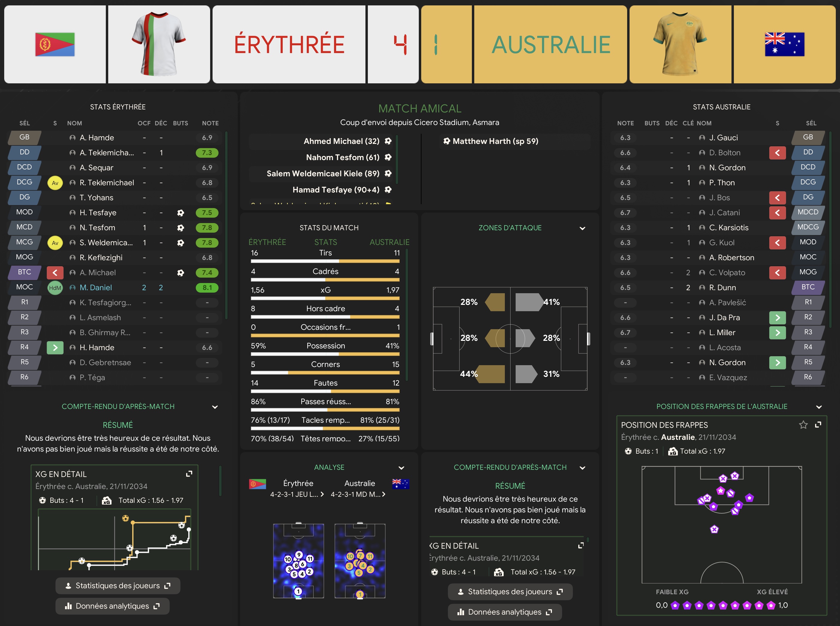The height and width of the screenshot is (626, 840).
Task: Click the yellow Av badge beside R. Teklemichael
Action: coord(55,183)
